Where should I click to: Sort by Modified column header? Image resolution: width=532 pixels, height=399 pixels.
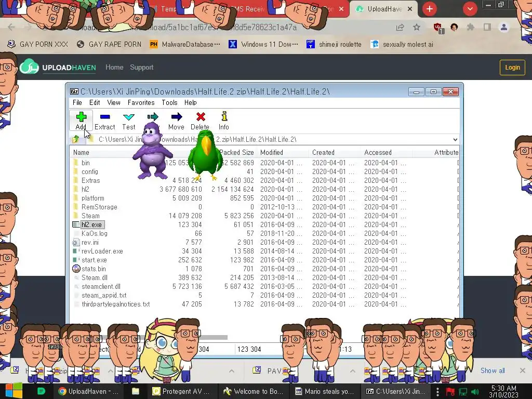click(271, 152)
